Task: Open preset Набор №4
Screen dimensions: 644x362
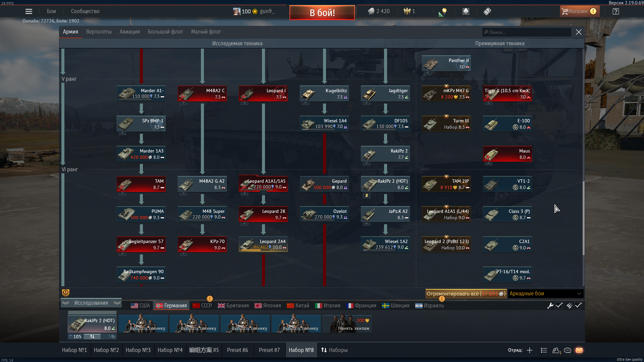Action: (170, 350)
